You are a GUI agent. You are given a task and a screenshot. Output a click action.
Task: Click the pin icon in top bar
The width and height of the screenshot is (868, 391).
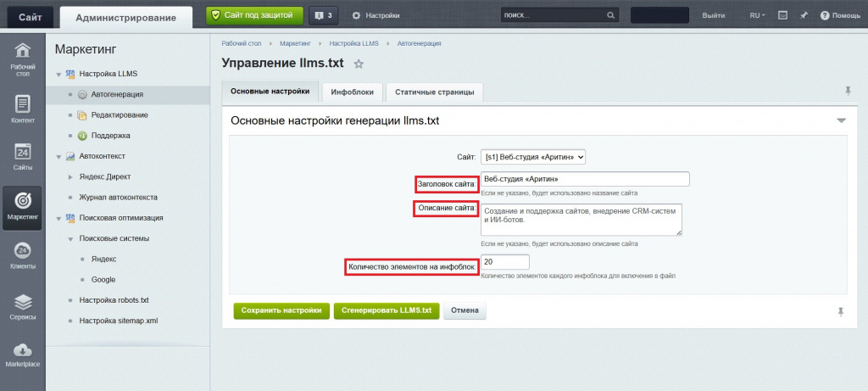(804, 15)
